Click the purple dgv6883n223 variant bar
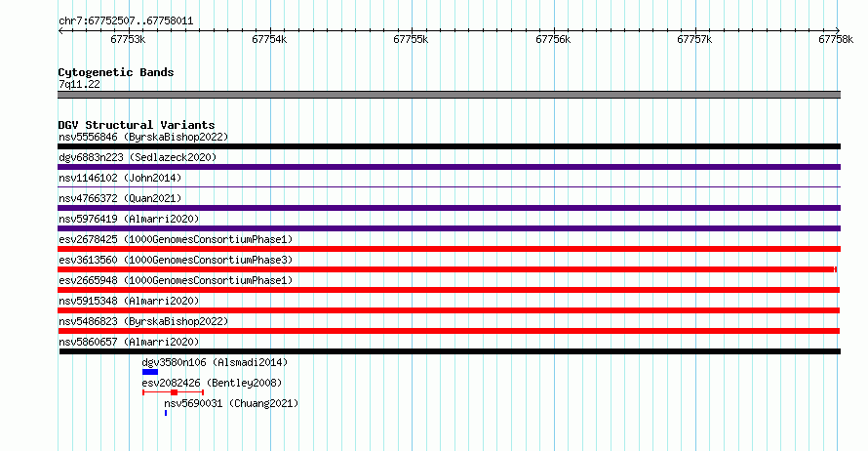This screenshot has width=868, height=451. tap(449, 167)
